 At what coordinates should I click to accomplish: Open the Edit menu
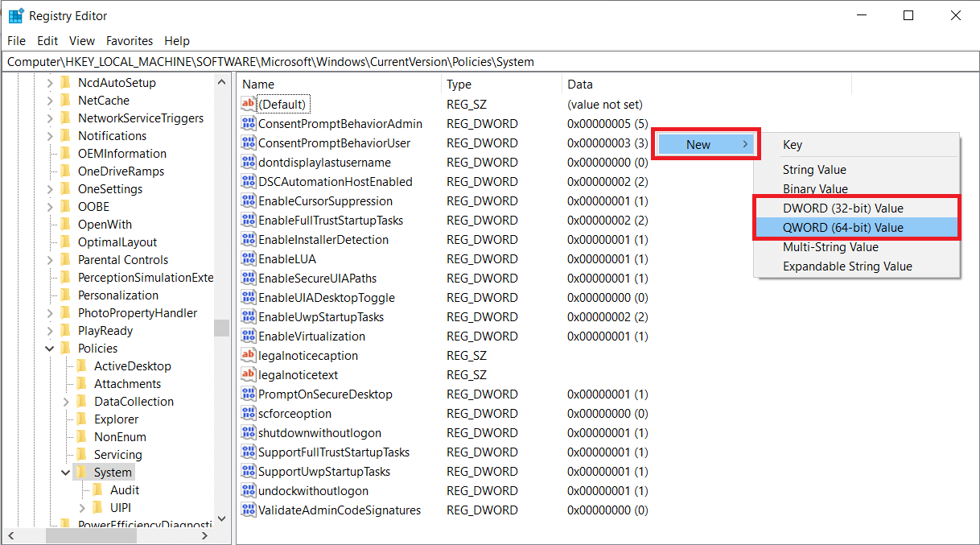[x=47, y=41]
